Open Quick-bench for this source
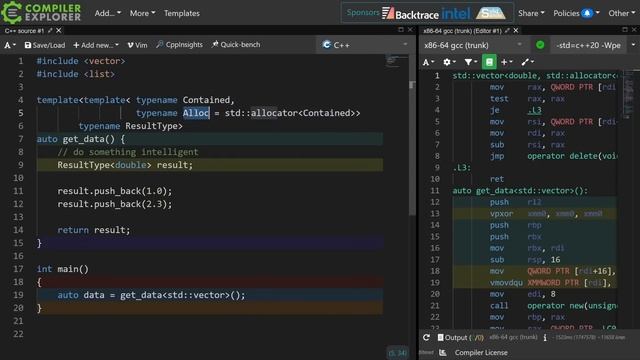Screen dimensions: 640x360 coord(236,44)
